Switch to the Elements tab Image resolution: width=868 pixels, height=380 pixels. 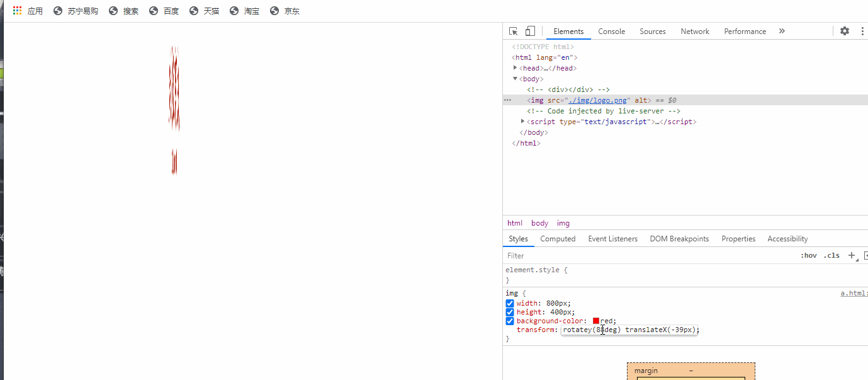568,32
